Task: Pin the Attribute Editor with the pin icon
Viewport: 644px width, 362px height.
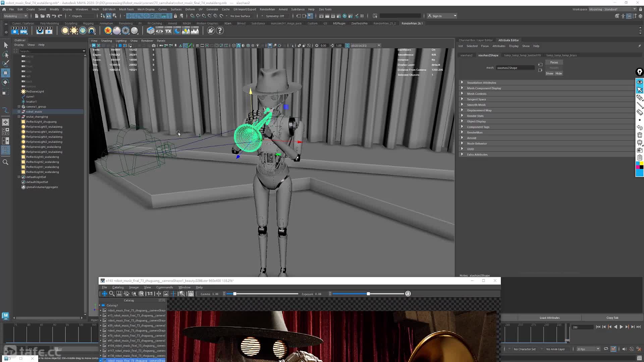Action: (639, 46)
